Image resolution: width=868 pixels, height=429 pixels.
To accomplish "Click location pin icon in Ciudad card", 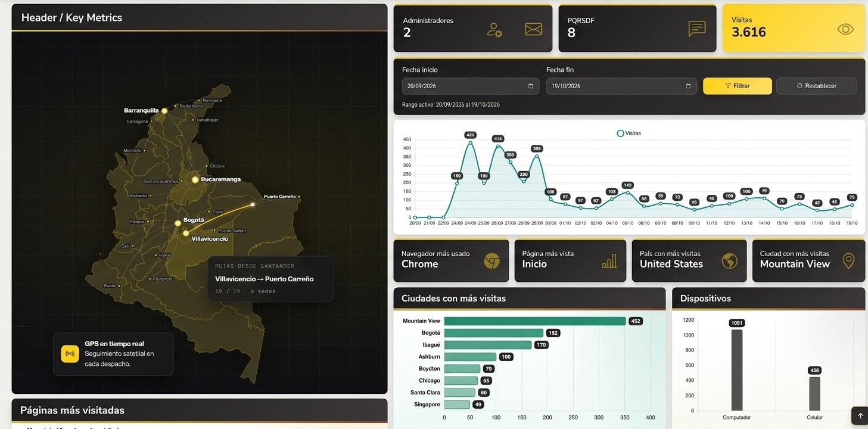I will pos(849,261).
